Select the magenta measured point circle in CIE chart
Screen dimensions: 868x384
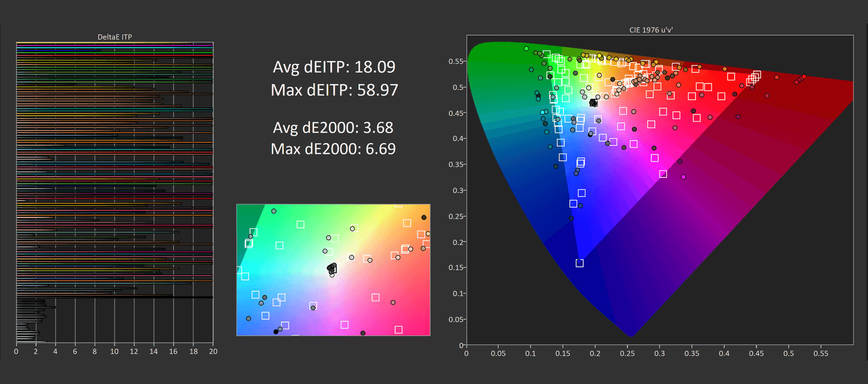pos(683,177)
